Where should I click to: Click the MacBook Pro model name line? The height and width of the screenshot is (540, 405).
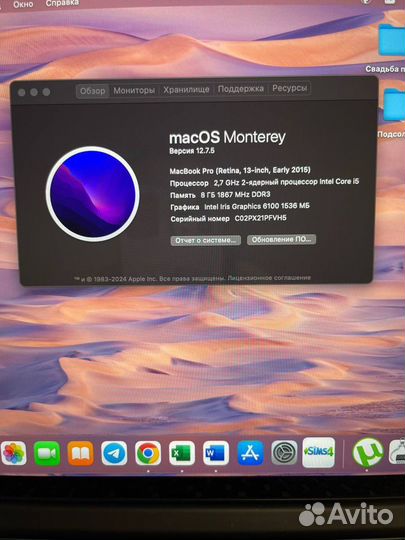(240, 170)
